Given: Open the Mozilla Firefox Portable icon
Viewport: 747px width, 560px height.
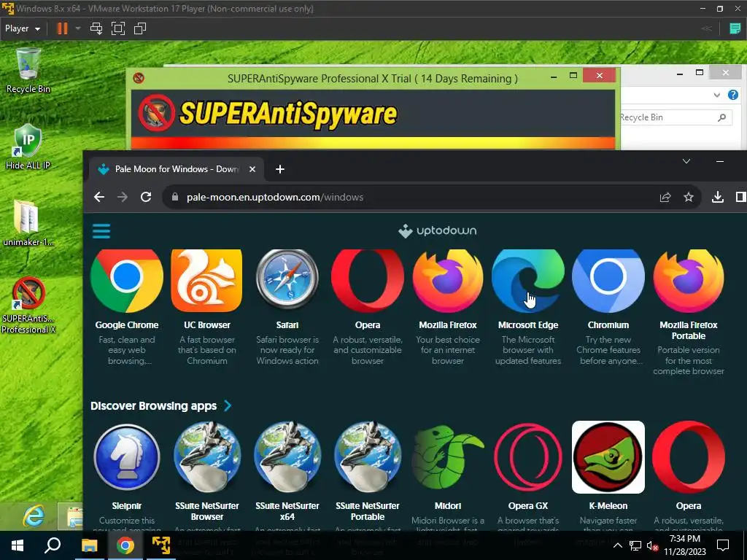Looking at the screenshot, I should (x=689, y=281).
